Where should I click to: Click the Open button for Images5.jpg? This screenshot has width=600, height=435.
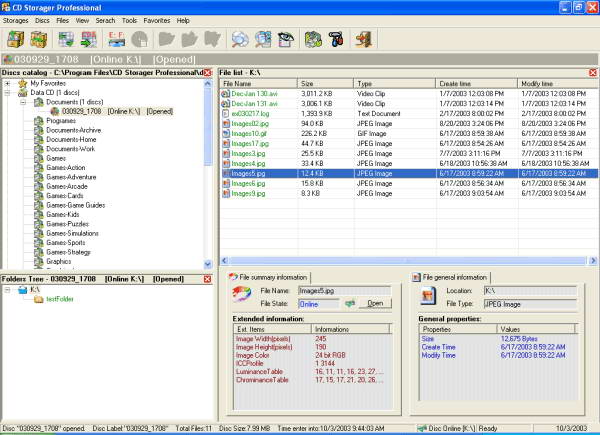pyautogui.click(x=375, y=303)
